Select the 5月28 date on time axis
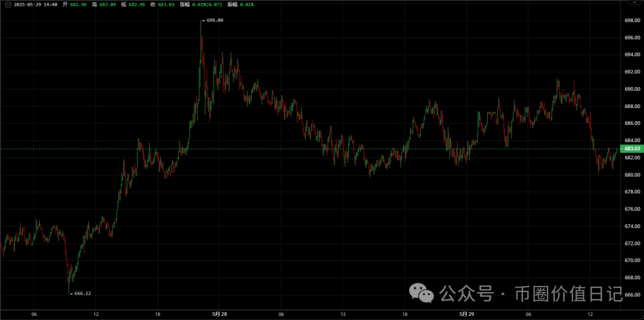The image size is (644, 320). click(219, 314)
